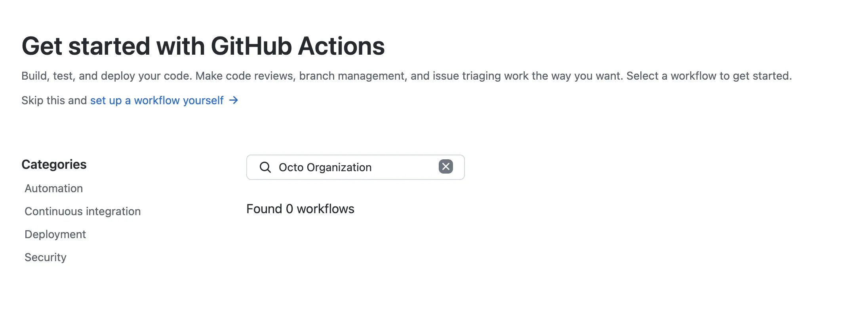Image resolution: width=868 pixels, height=317 pixels.
Task: Click the Found 0 workflows result text
Action: [x=300, y=209]
